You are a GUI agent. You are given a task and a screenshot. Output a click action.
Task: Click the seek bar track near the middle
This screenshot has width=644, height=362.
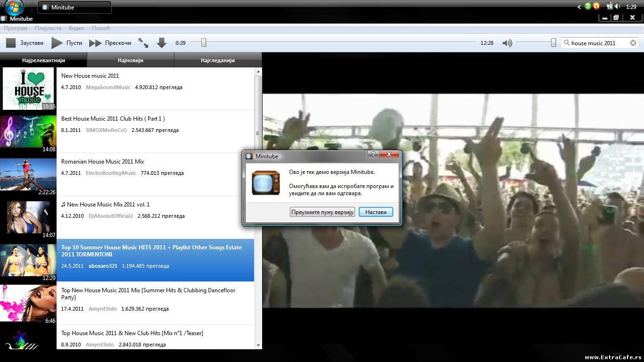pyautogui.click(x=333, y=43)
